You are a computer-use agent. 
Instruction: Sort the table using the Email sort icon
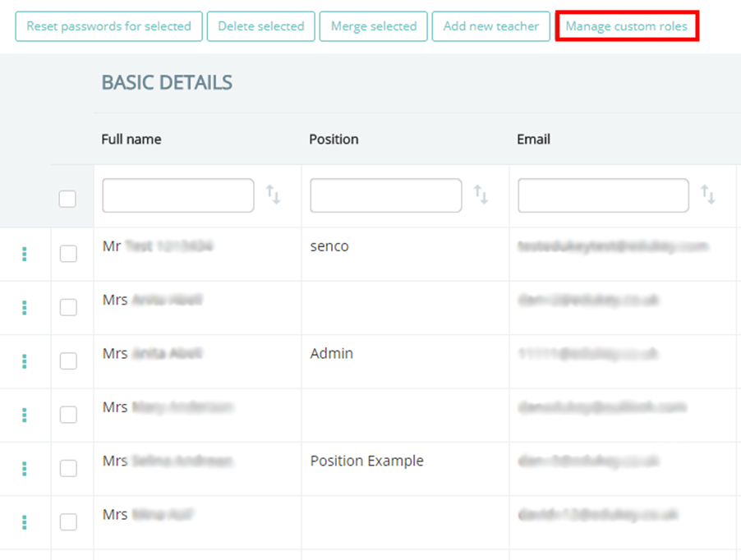pos(710,195)
